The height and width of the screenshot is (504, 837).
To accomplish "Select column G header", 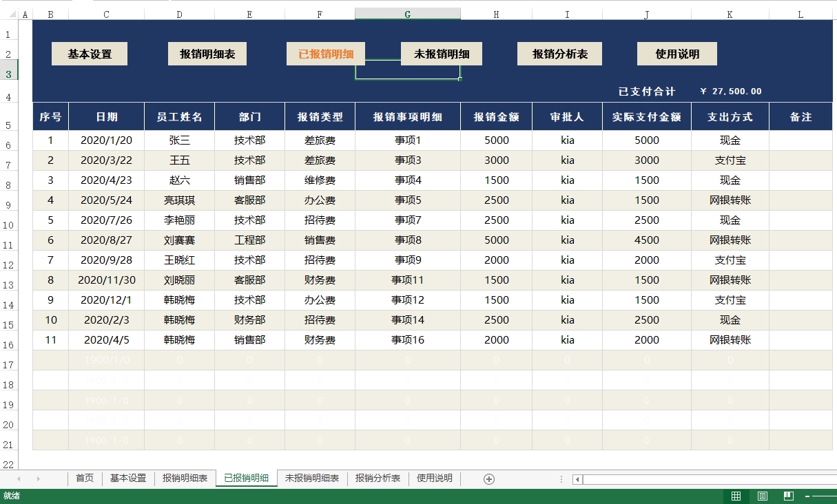I will click(408, 14).
